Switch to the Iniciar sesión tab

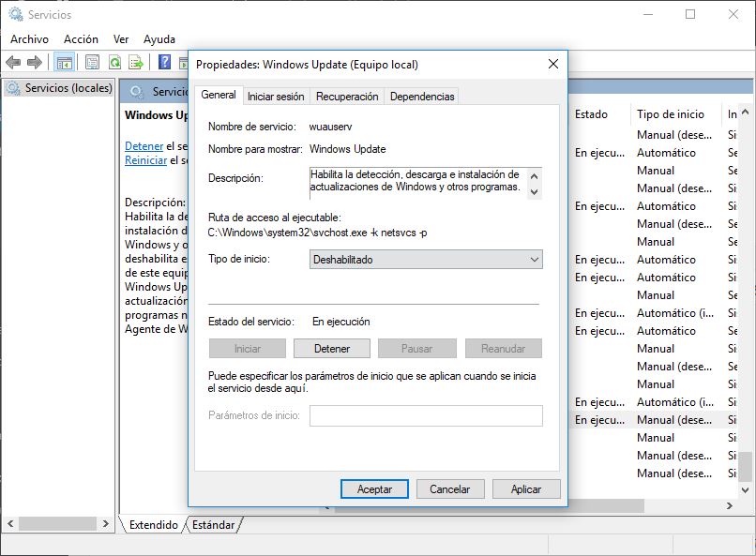pos(276,97)
